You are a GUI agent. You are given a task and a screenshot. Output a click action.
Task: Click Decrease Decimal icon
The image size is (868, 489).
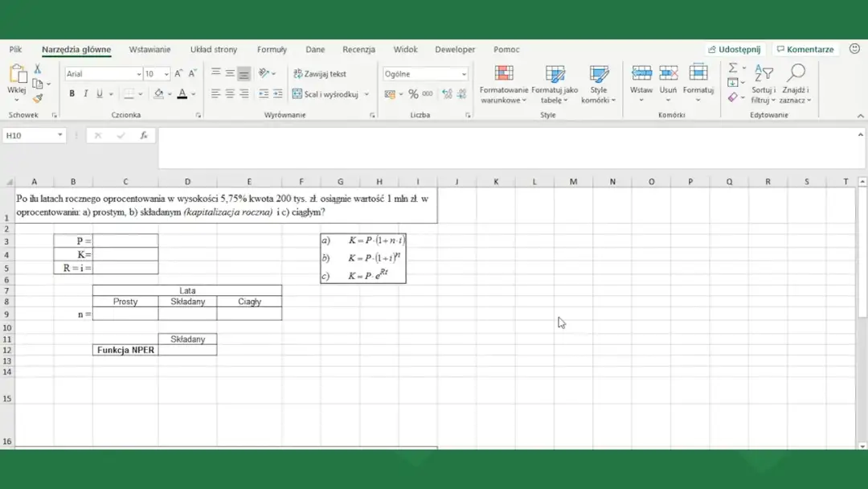[461, 94]
